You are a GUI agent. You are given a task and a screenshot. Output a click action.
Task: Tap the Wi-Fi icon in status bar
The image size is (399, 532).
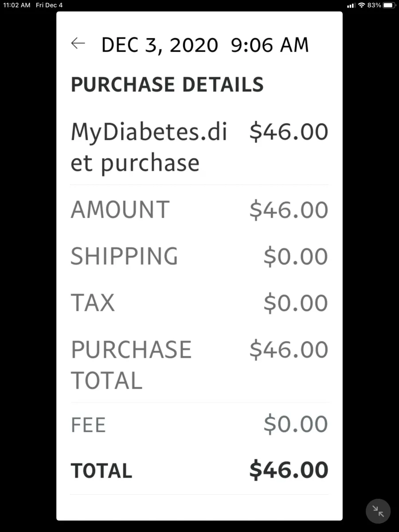click(361, 5)
